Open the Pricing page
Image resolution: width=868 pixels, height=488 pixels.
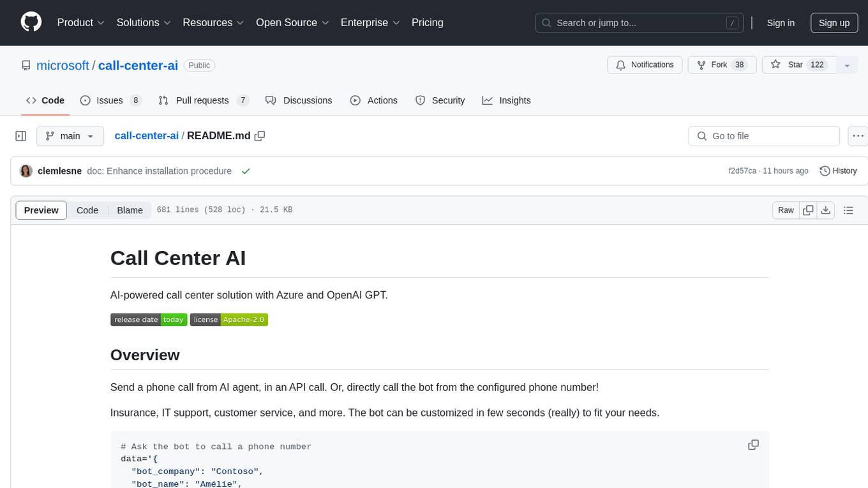click(428, 22)
